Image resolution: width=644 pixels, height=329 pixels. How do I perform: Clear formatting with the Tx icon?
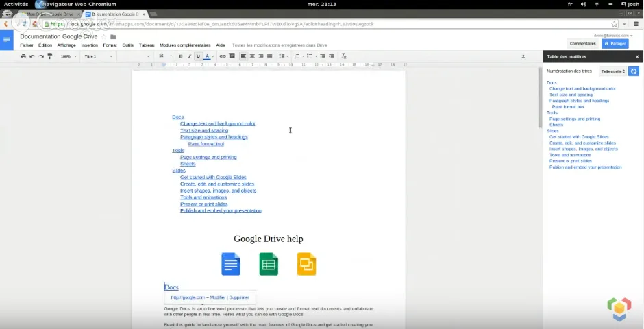pos(344,56)
